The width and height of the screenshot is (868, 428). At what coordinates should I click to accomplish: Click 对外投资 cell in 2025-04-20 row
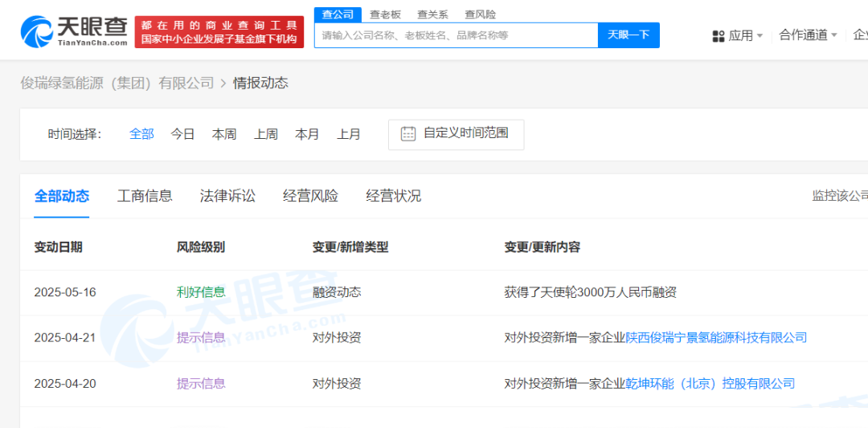[x=337, y=383]
